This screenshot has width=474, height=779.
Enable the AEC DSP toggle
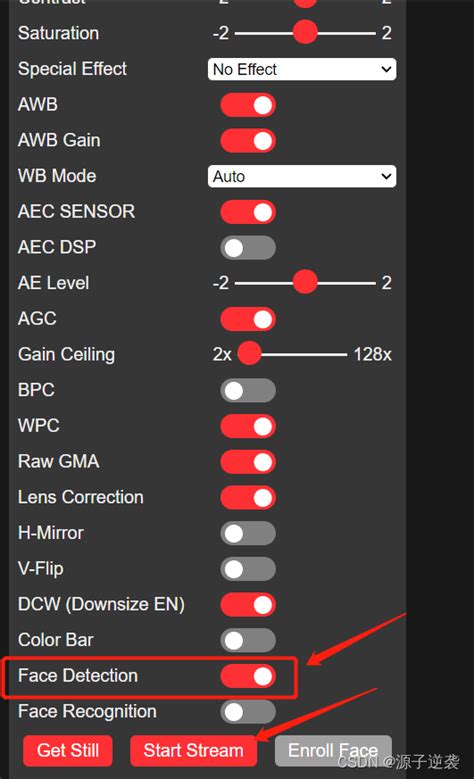(x=248, y=248)
